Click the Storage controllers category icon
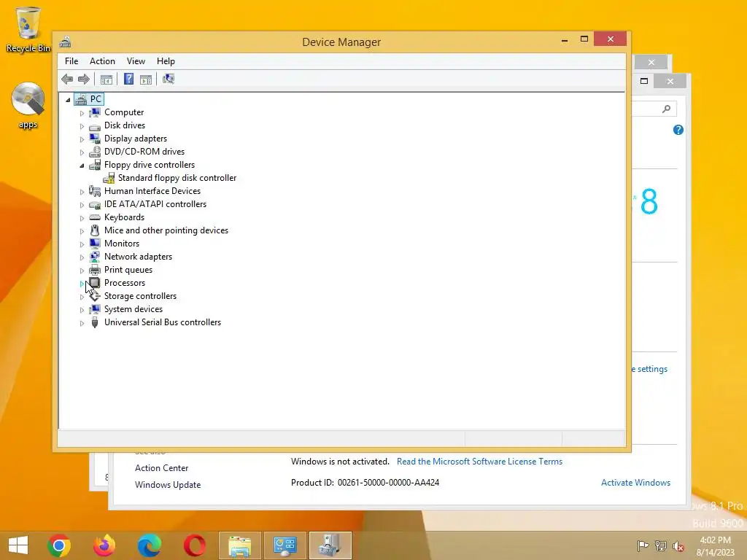747x560 pixels. click(95, 296)
